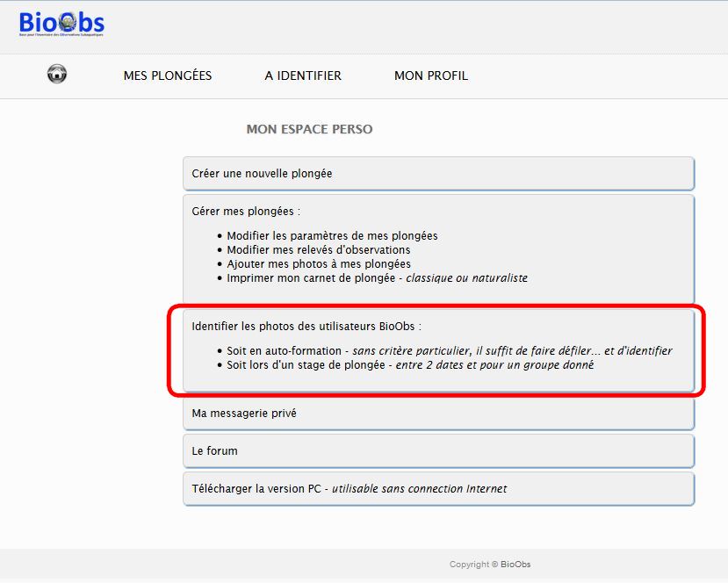Open the MON PROFIL menu

431,76
